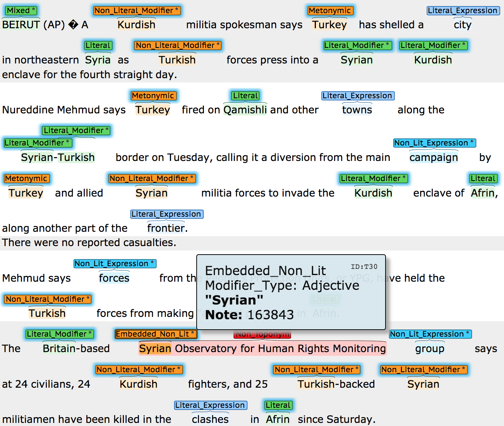Click the "Literal" tag above "Qamishli"
The height and width of the screenshot is (426, 504).
(245, 96)
